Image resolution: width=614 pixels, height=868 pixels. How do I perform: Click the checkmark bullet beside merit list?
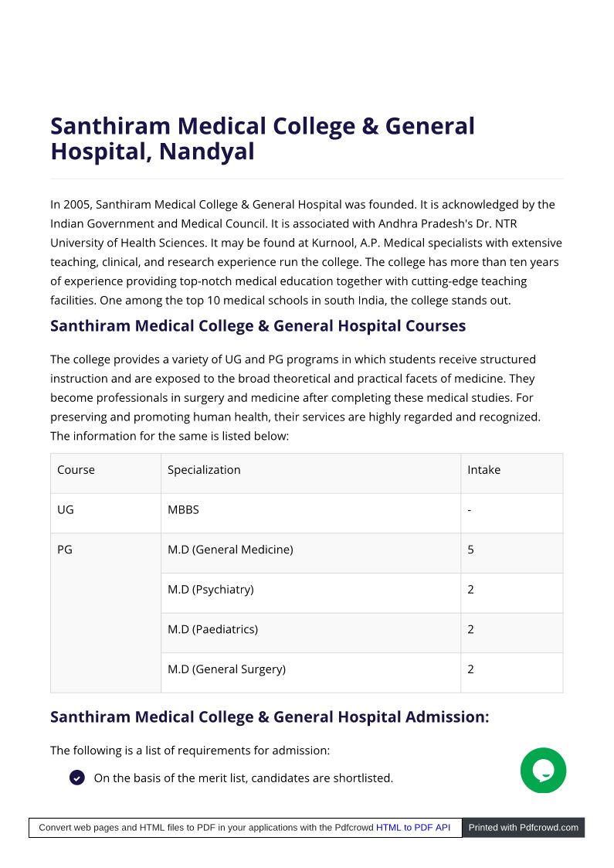[x=77, y=778]
